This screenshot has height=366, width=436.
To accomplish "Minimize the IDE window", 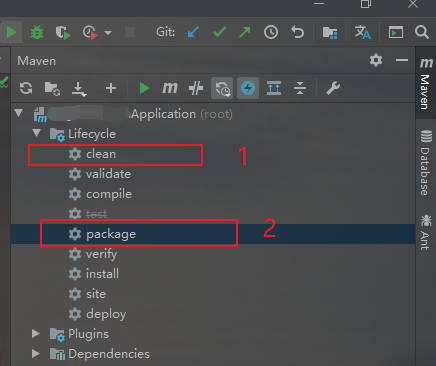I will 319,4.
